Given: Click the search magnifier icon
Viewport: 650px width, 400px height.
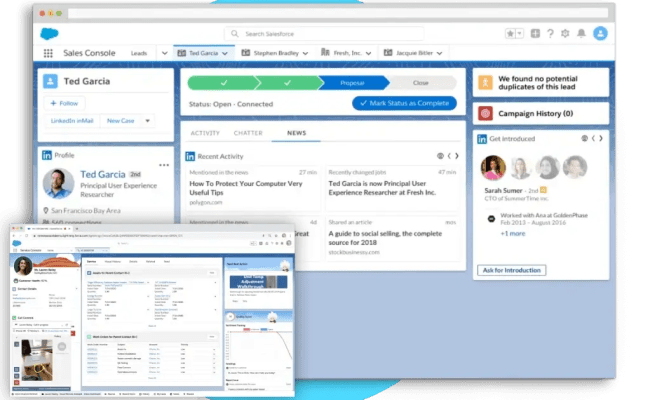Looking at the screenshot, I should click(235, 34).
